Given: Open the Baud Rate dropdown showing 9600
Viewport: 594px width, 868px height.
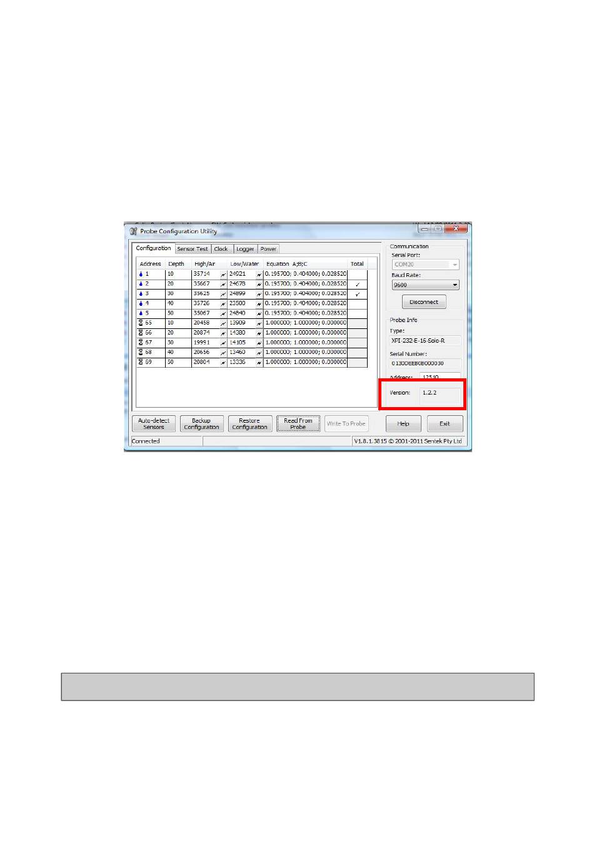Looking at the screenshot, I should tap(425, 285).
